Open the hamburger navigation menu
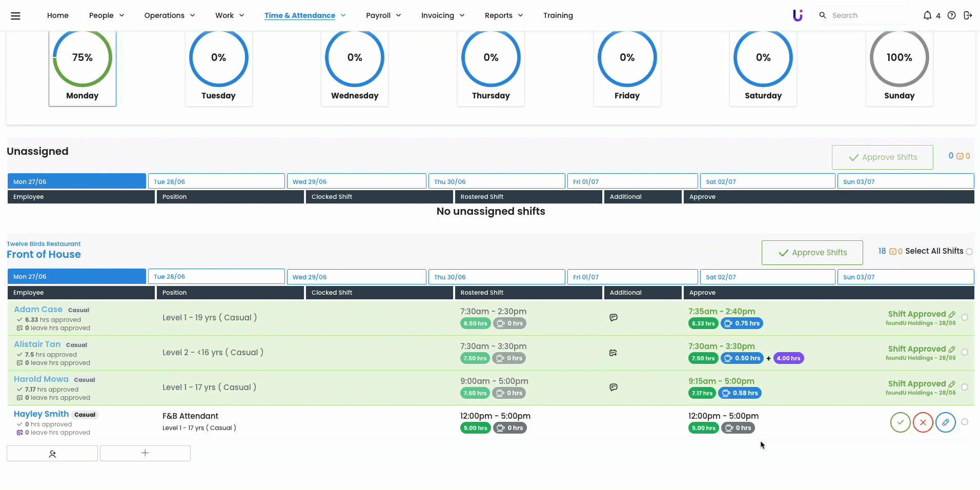This screenshot has width=980, height=490. click(x=15, y=15)
